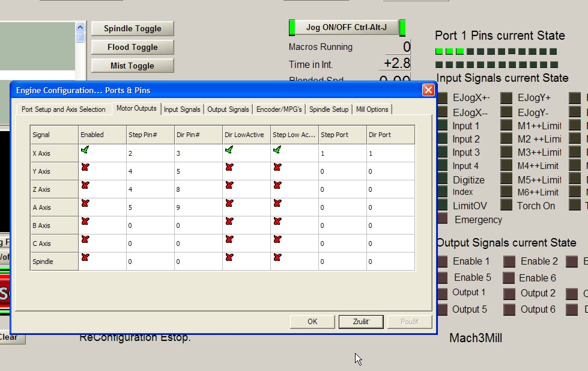Enable the C Axis red cross

[85, 240]
